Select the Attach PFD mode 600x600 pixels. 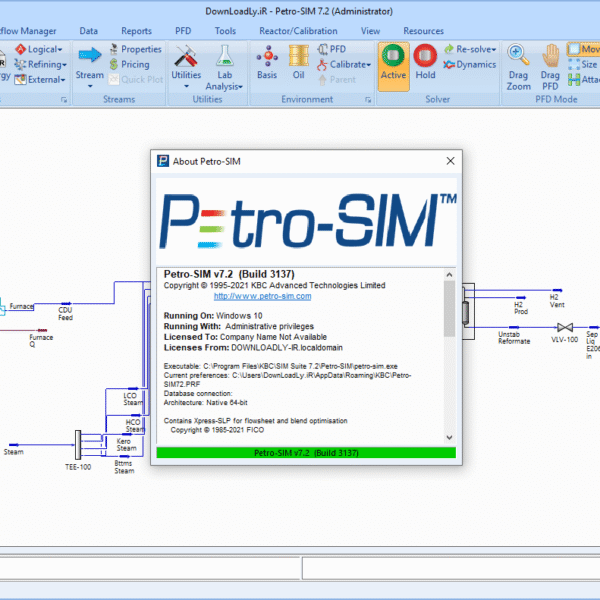584,80
